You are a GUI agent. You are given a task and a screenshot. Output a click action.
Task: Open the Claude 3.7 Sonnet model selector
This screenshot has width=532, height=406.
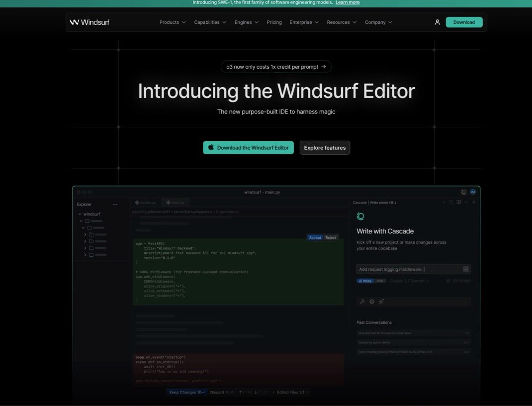pos(409,281)
